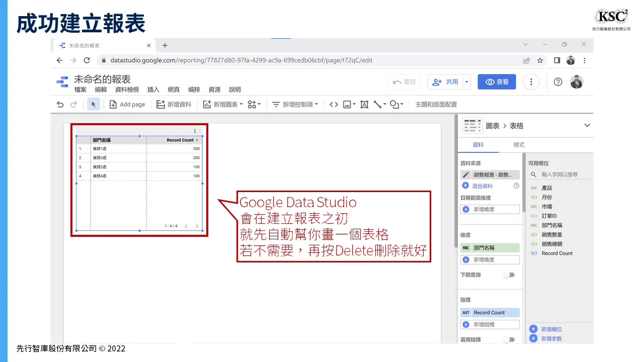
Task: Click the redo arrow in the toolbar
Action: pyautogui.click(x=73, y=105)
